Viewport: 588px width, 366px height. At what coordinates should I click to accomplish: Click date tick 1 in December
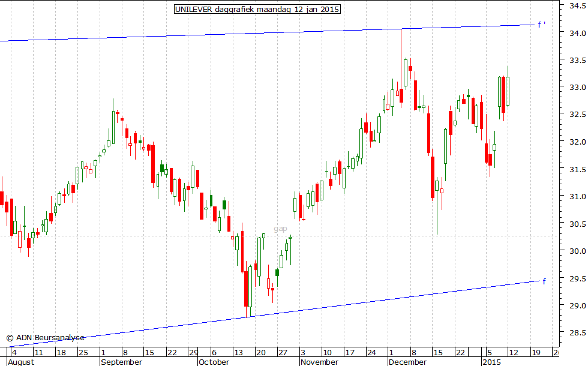coord(391,353)
